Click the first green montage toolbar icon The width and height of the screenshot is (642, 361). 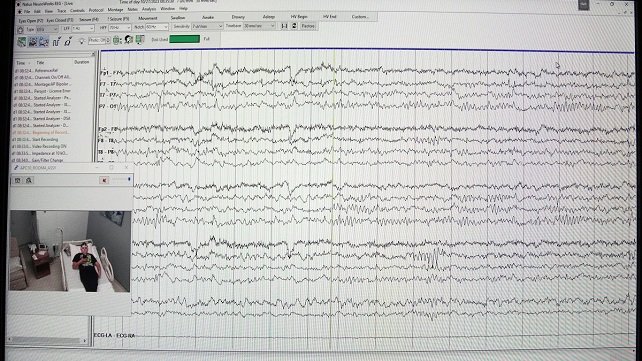(x=22, y=41)
